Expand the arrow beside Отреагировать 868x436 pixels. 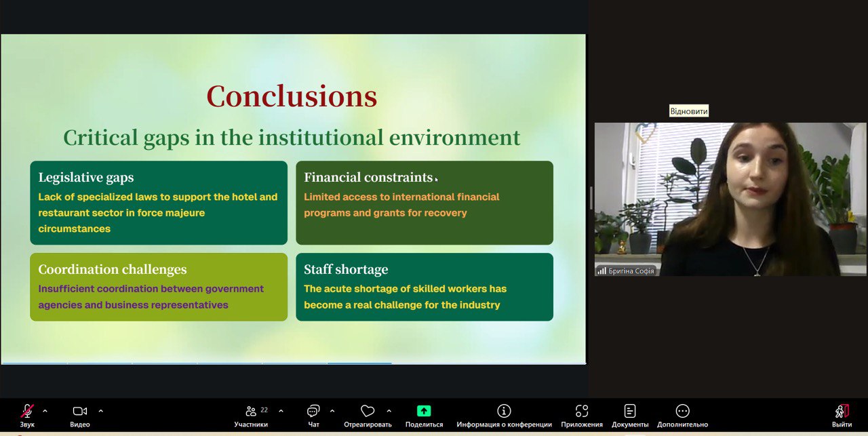coord(389,411)
